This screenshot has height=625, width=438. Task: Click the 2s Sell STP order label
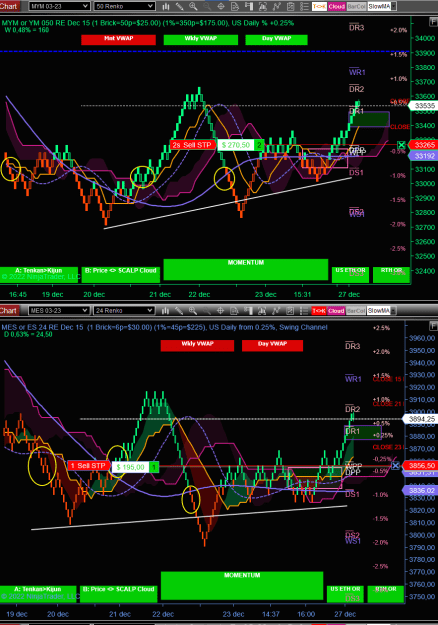pyautogui.click(x=192, y=145)
